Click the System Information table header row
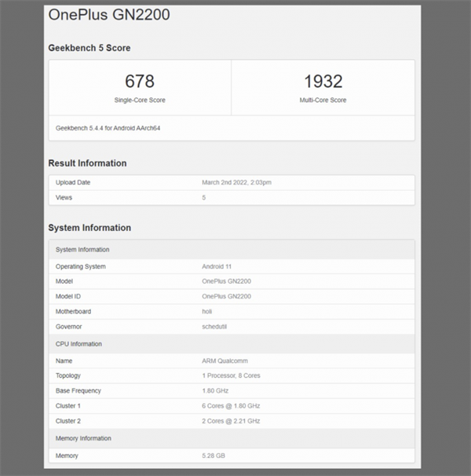Screen dimensions: 471x476 232,250
